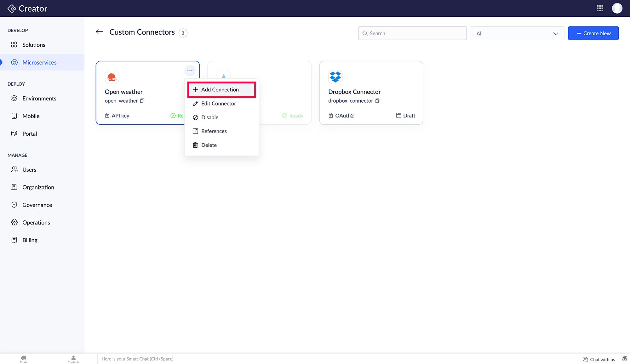
Task: Click the connectors Search field
Action: pos(412,33)
